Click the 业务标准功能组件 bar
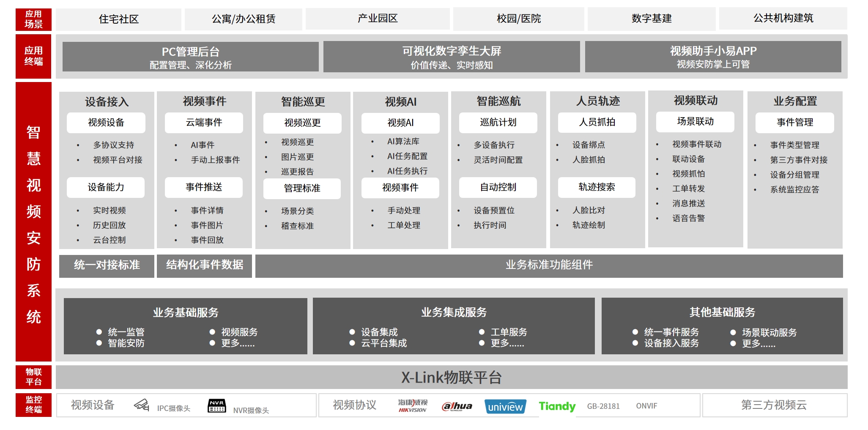Viewport: 868px width, 430px height. pyautogui.click(x=549, y=265)
